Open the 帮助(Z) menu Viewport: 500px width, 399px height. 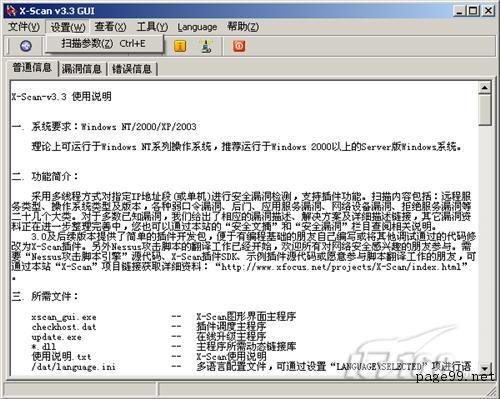[243, 27]
